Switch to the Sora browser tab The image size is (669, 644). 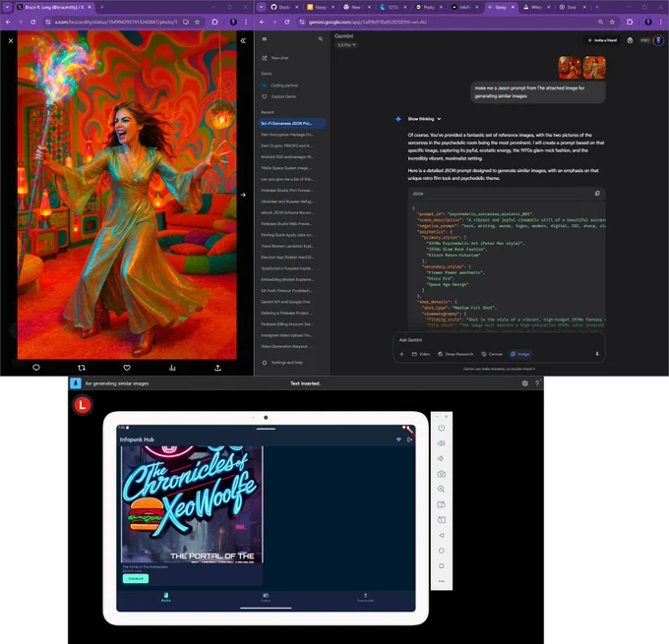coord(571,7)
